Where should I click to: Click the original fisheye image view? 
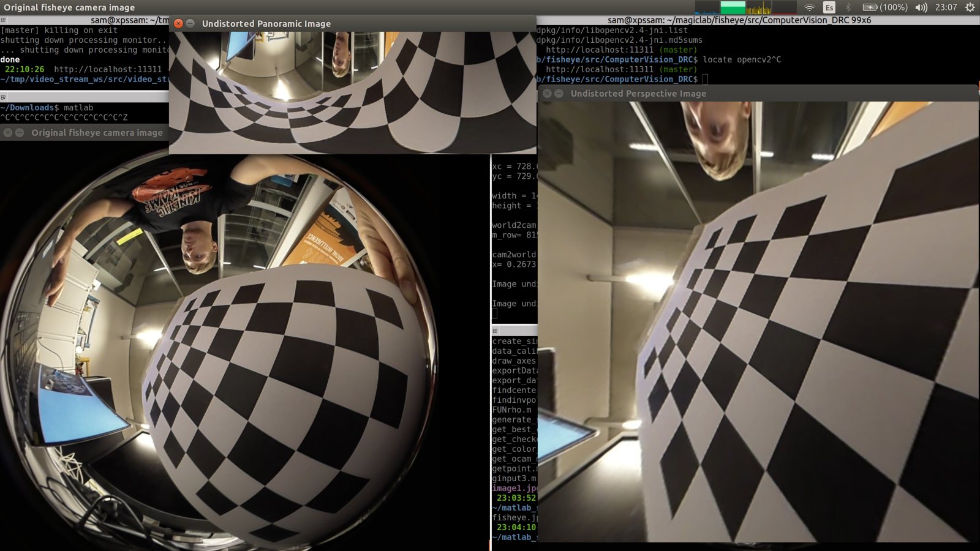tap(245, 346)
